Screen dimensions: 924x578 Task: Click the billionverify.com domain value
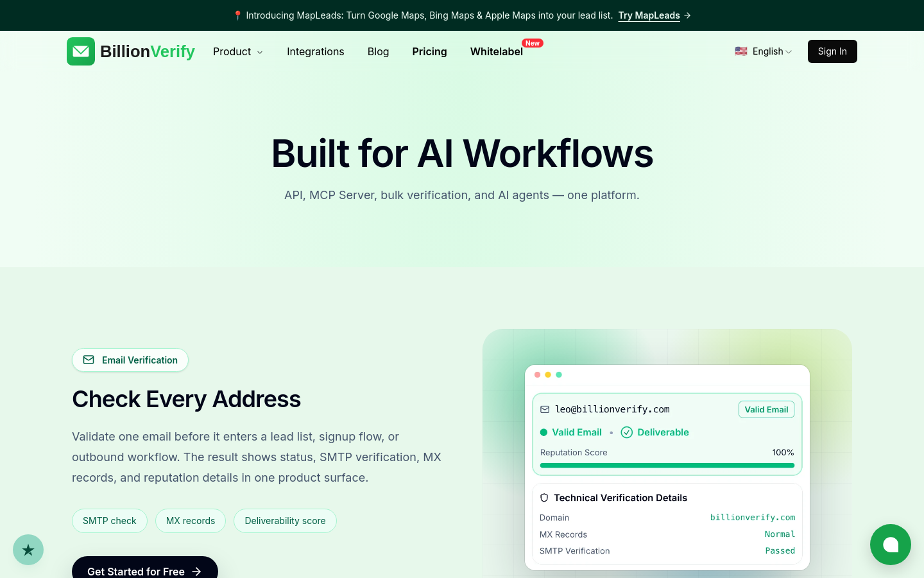point(753,518)
